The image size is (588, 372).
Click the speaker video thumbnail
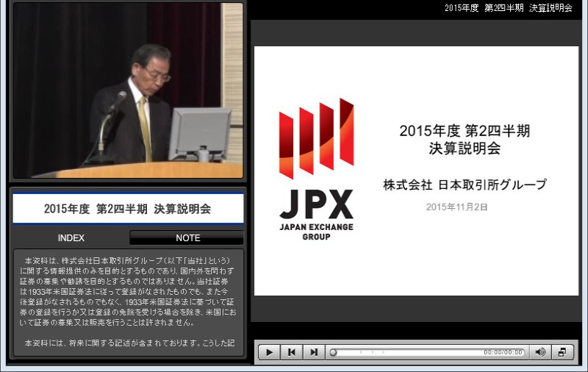[x=128, y=90]
